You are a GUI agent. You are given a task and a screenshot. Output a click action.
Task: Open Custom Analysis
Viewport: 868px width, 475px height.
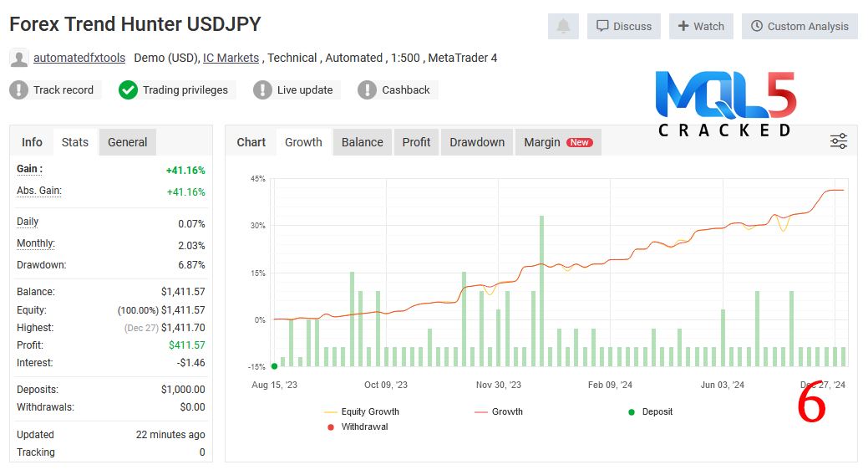click(799, 26)
